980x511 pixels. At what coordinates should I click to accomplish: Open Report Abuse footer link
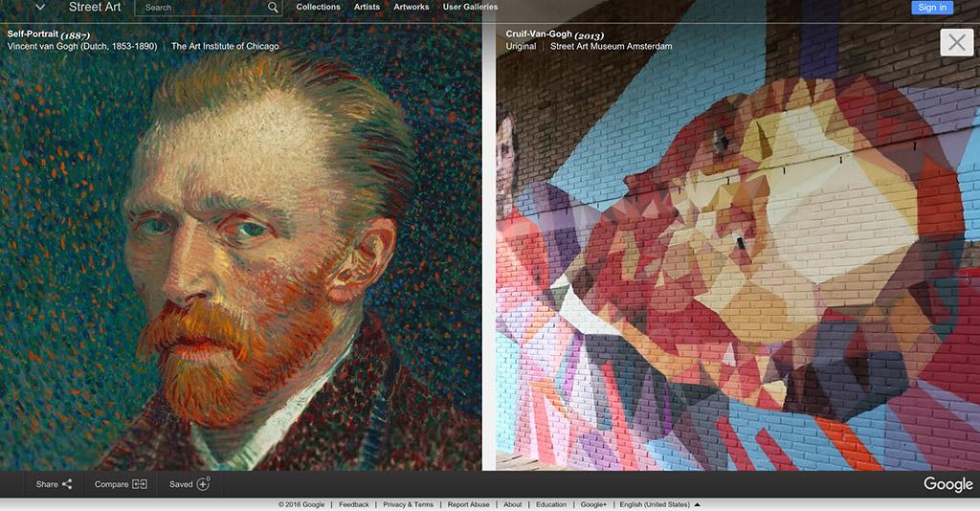pos(469,504)
